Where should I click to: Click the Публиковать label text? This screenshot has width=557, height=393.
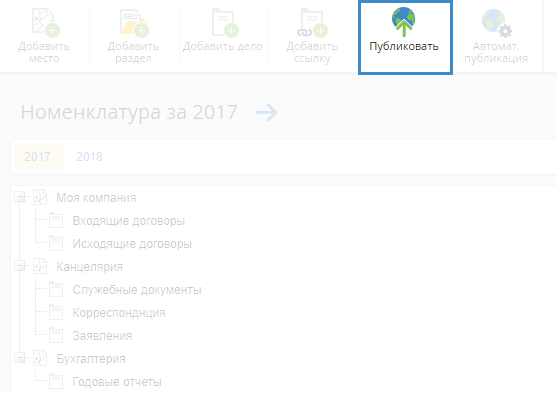[404, 47]
